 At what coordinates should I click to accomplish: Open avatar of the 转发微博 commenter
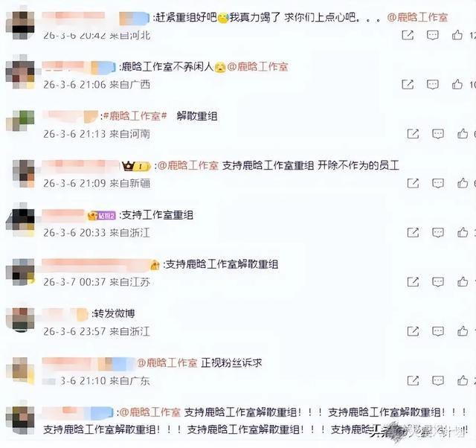21,319
